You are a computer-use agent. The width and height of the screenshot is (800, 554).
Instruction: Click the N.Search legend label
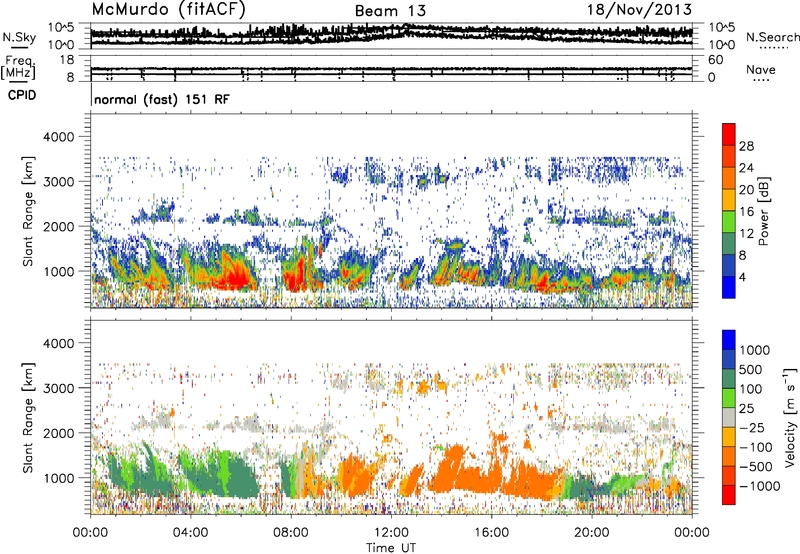772,37
